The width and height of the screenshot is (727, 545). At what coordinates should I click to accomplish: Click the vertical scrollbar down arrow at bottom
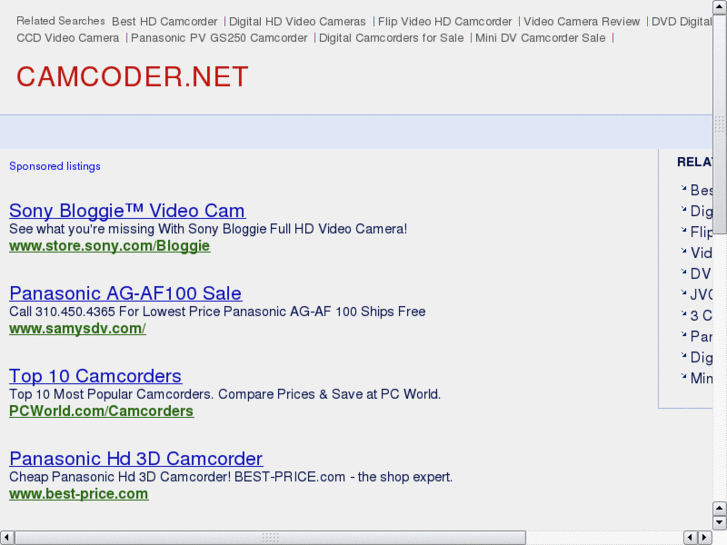[719, 522]
